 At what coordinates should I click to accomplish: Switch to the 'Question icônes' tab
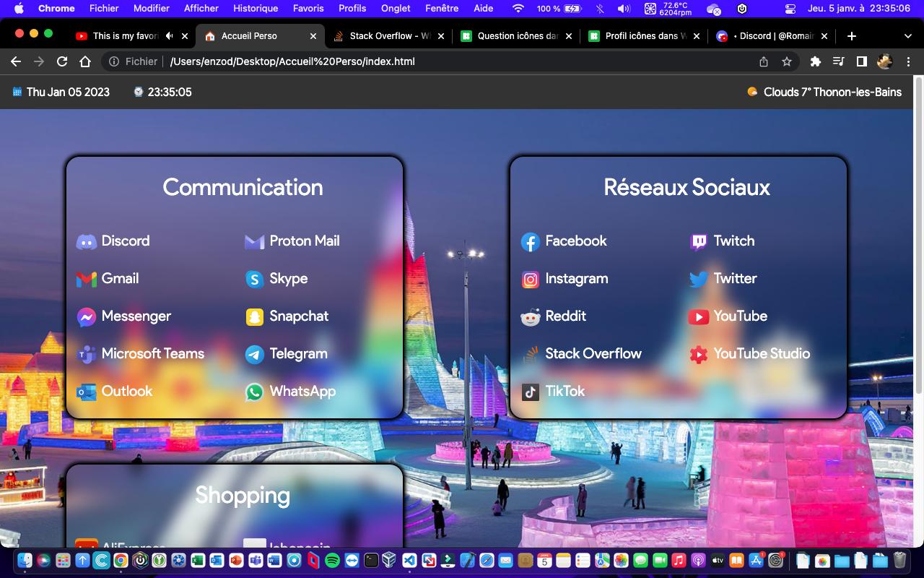[518, 36]
